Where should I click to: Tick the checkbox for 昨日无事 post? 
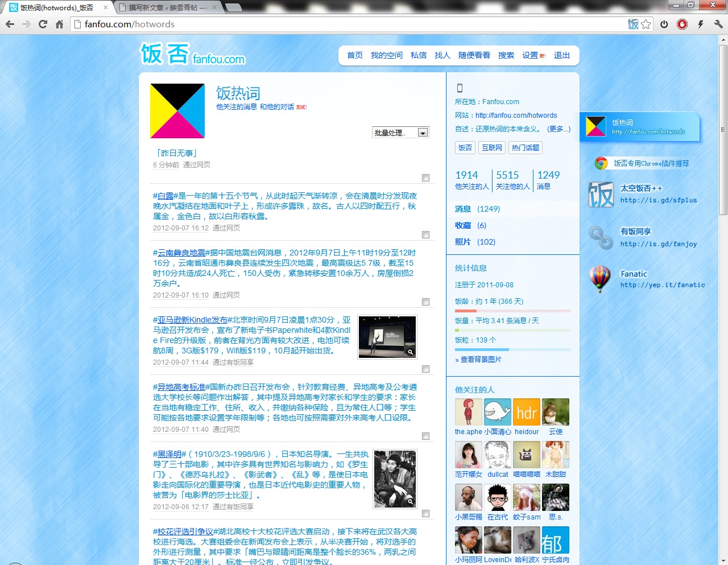[x=425, y=178]
